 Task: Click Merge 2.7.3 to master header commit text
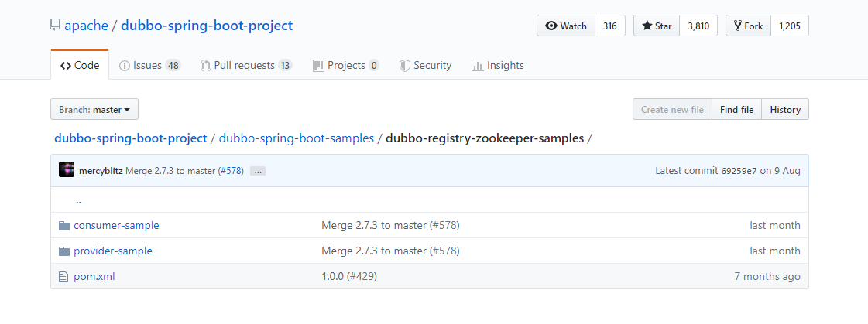(172, 171)
